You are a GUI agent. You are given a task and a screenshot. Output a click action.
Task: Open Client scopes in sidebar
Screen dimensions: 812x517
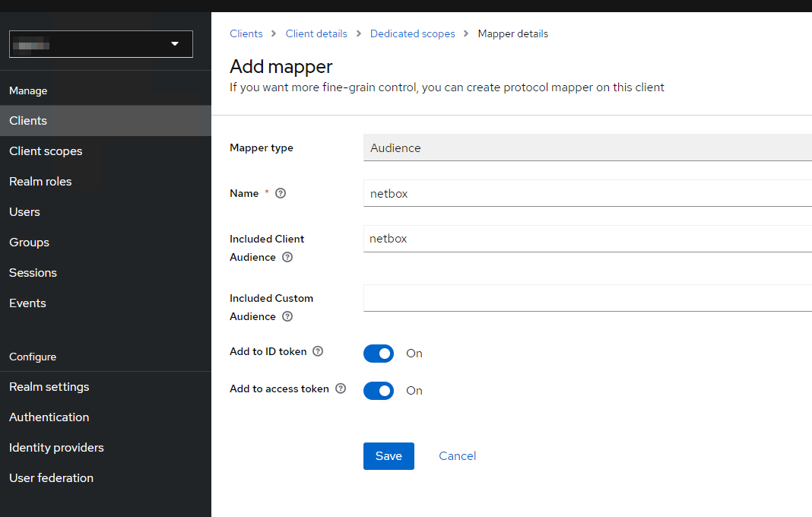tap(46, 151)
